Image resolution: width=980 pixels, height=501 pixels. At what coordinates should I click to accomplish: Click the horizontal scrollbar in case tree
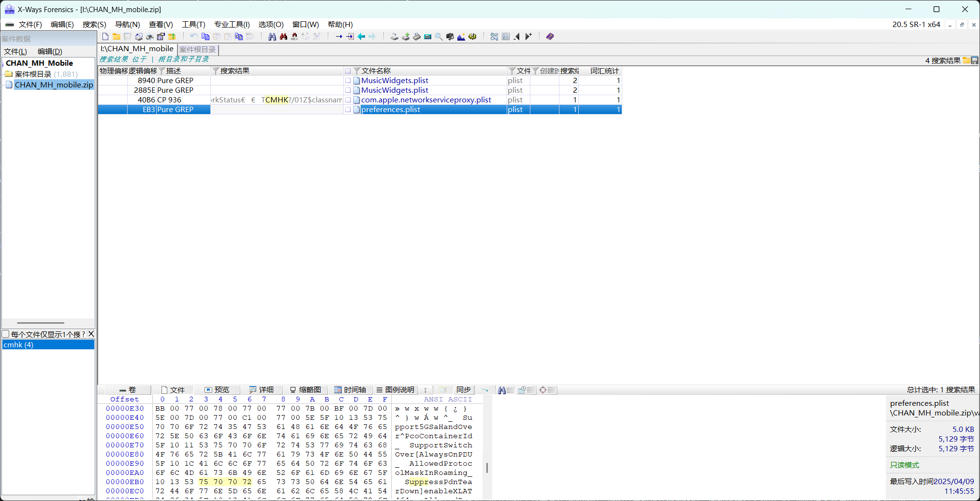(x=41, y=323)
